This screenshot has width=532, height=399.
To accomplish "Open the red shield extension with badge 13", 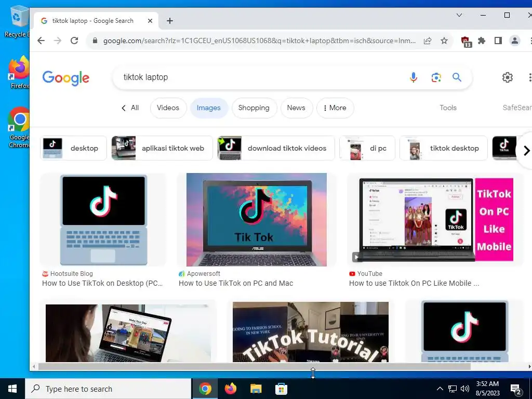I will point(466,42).
